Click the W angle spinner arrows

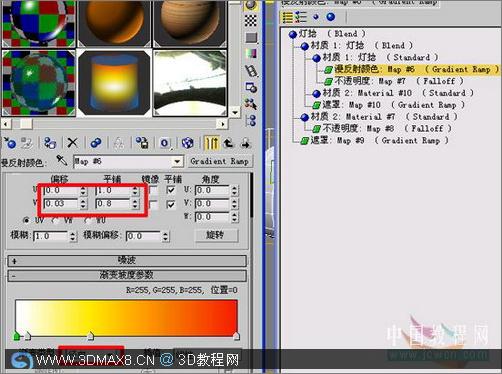[235, 217]
